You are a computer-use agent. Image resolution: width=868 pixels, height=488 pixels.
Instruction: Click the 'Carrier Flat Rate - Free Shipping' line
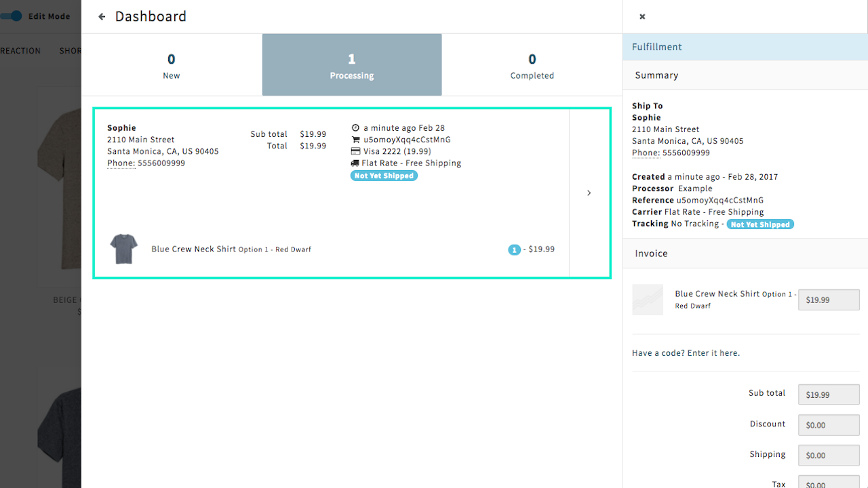coord(698,212)
